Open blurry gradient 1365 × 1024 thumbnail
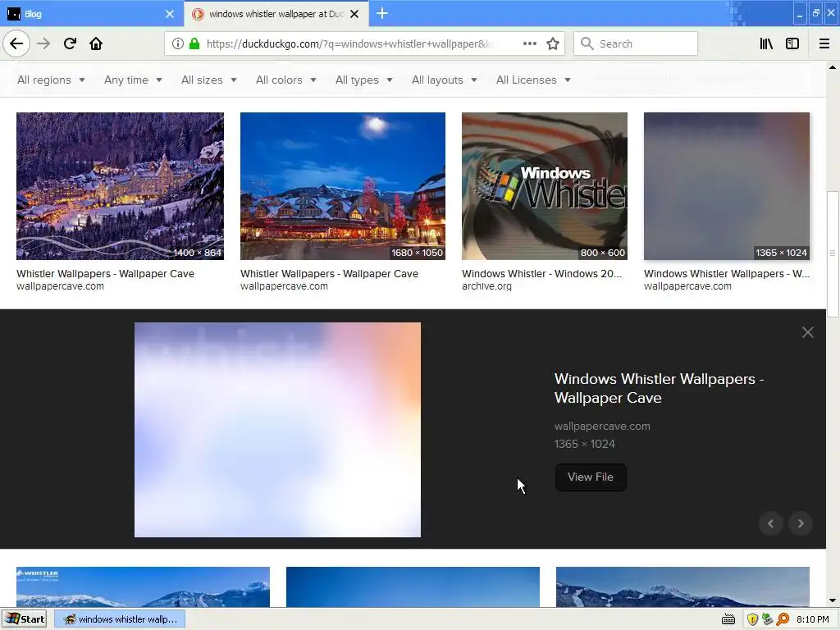 727,186
